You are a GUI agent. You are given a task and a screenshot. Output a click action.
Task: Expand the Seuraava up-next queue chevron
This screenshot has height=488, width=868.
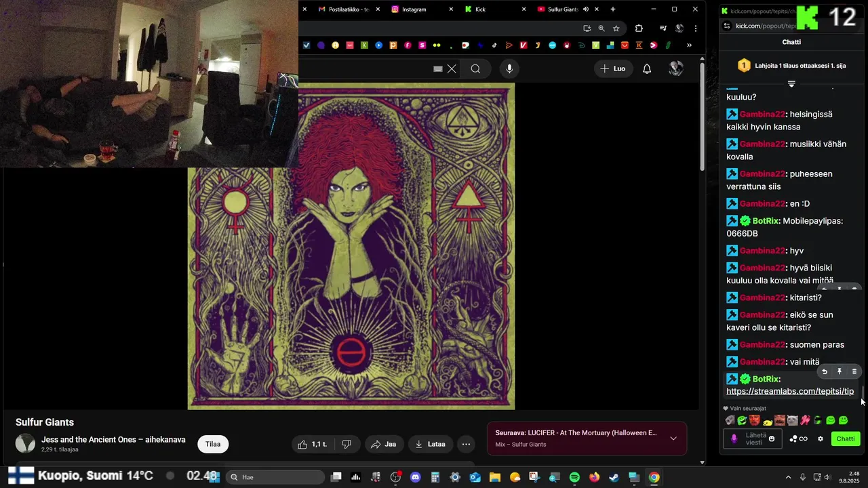point(673,439)
